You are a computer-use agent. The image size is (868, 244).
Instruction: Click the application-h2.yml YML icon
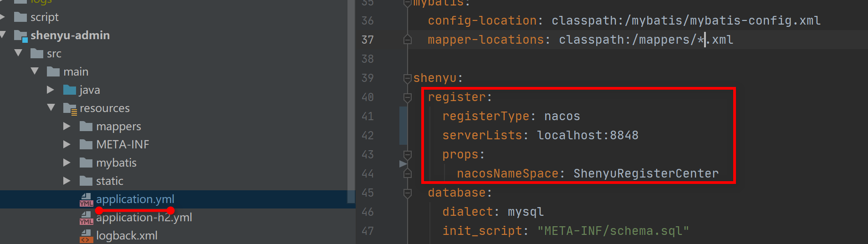(x=86, y=218)
